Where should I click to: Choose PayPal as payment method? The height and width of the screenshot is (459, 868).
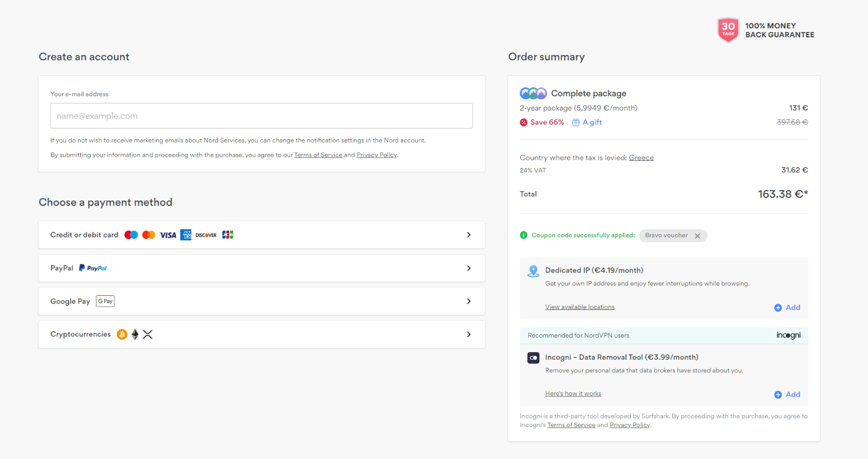click(x=261, y=268)
